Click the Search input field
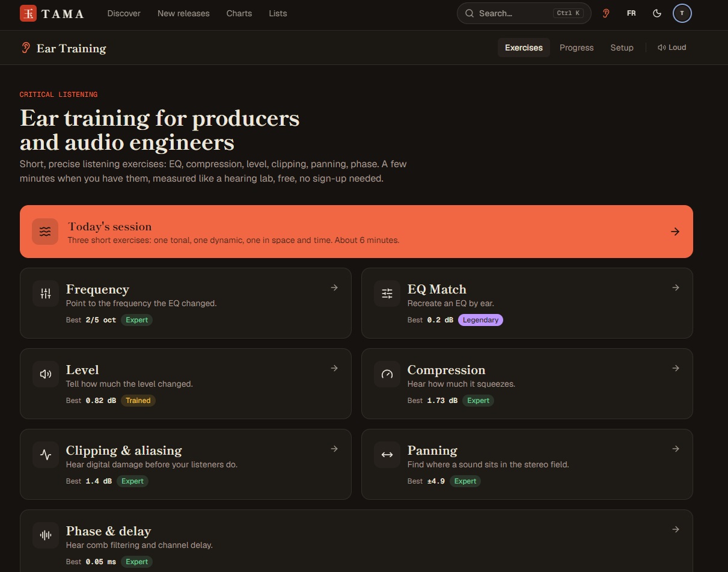This screenshot has width=728, height=572. point(524,13)
